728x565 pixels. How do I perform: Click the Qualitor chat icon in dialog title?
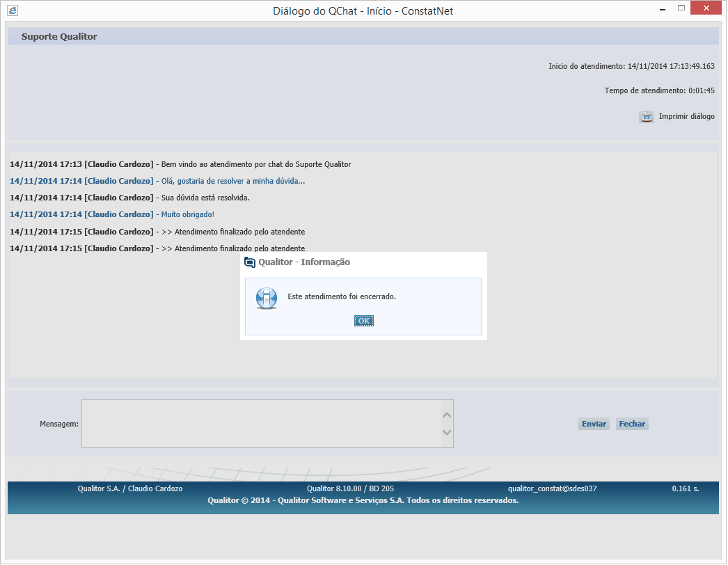pyautogui.click(x=250, y=262)
